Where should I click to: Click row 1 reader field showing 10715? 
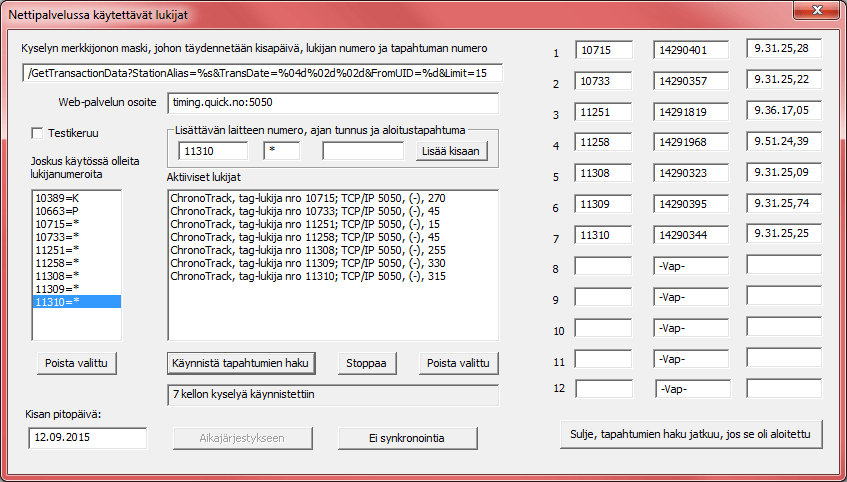click(x=605, y=49)
